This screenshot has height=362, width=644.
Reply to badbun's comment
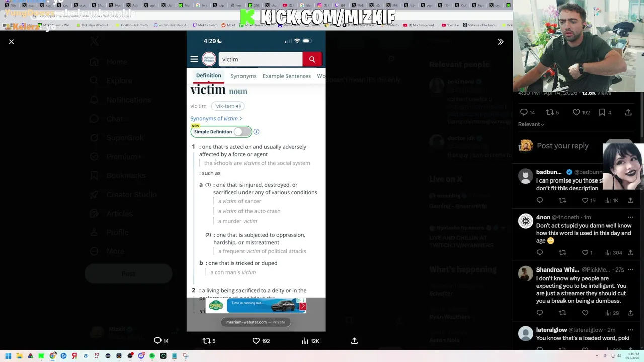pyautogui.click(x=540, y=200)
